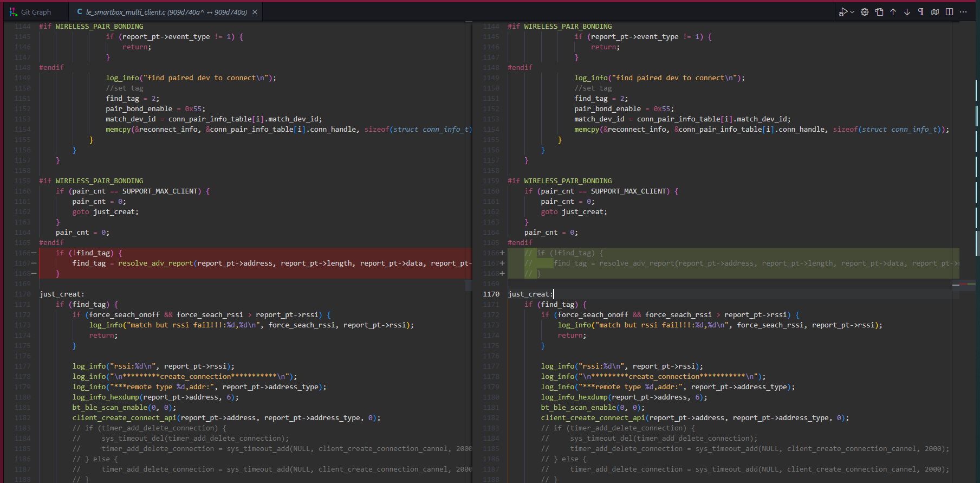Open the gear settings icon in editor toolbar
This screenshot has width=980, height=483.
pyautogui.click(x=865, y=12)
